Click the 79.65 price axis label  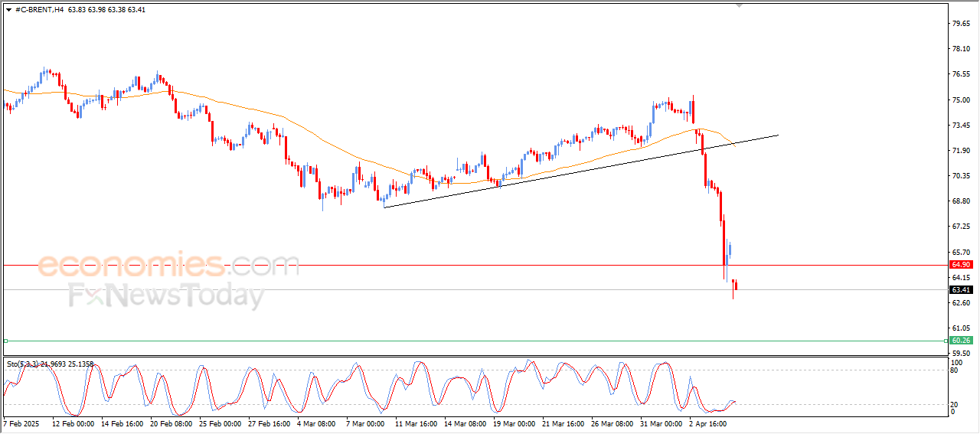coord(960,23)
